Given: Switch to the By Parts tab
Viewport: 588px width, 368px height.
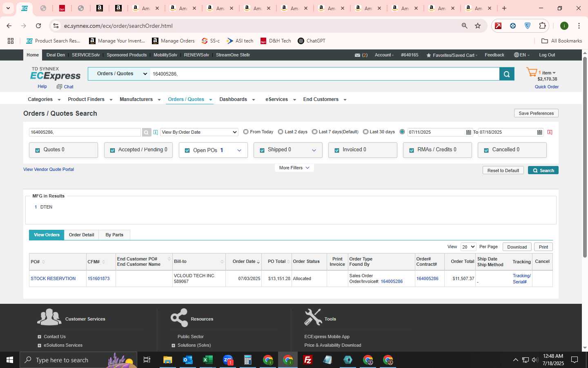Looking at the screenshot, I should click(114, 235).
